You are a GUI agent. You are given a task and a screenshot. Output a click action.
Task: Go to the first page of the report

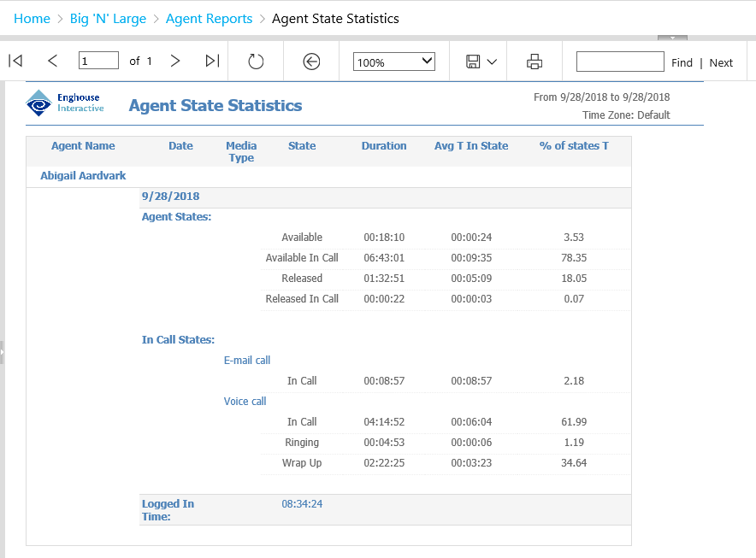click(x=14, y=61)
